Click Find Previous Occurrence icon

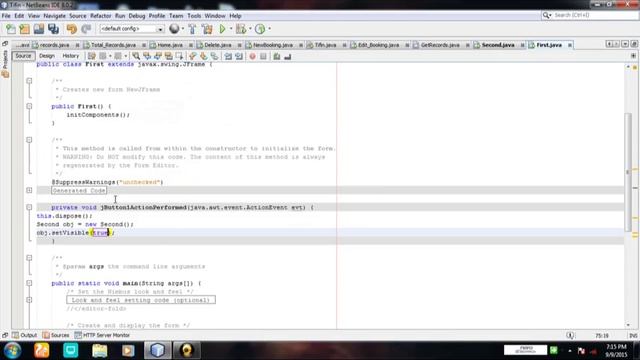pos(147,56)
